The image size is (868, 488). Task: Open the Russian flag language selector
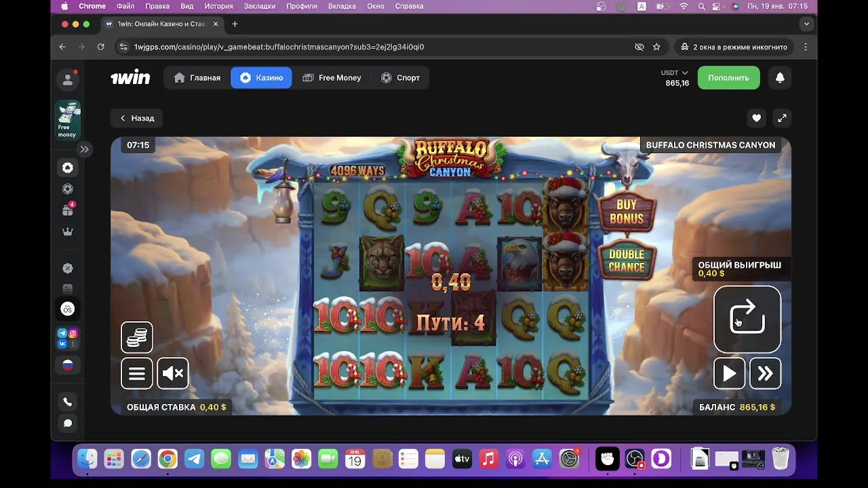tap(68, 365)
